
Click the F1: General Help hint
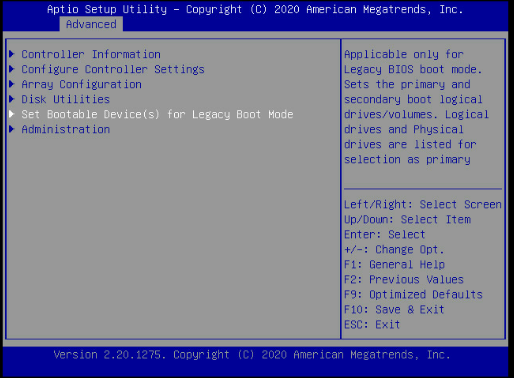tap(394, 265)
